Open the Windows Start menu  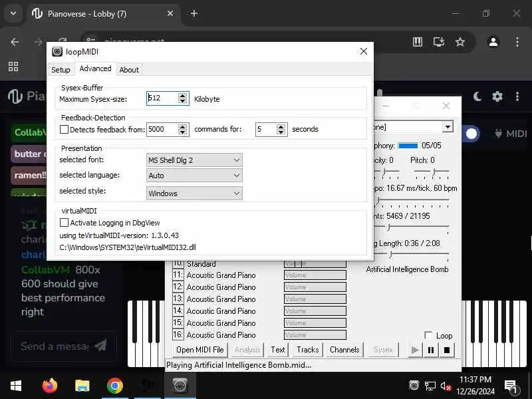point(15,386)
